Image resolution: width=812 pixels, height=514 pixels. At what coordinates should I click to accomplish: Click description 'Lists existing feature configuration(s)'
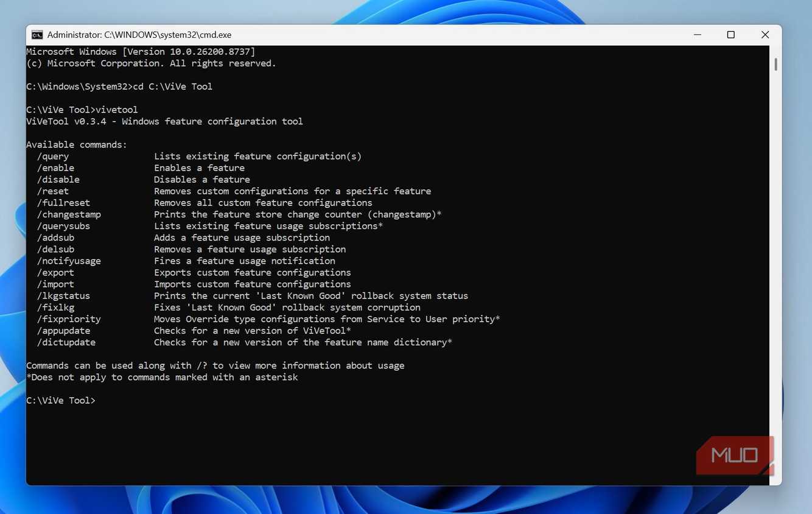257,156
